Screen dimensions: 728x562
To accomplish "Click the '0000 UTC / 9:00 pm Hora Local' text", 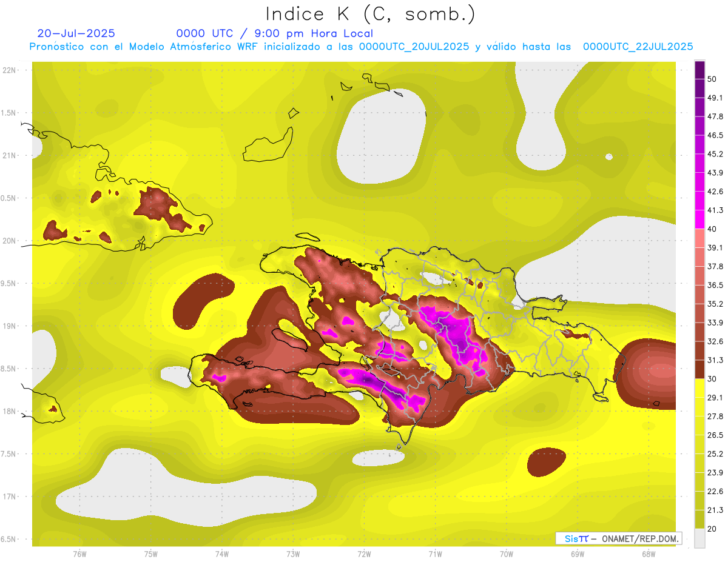I will pos(275,33).
